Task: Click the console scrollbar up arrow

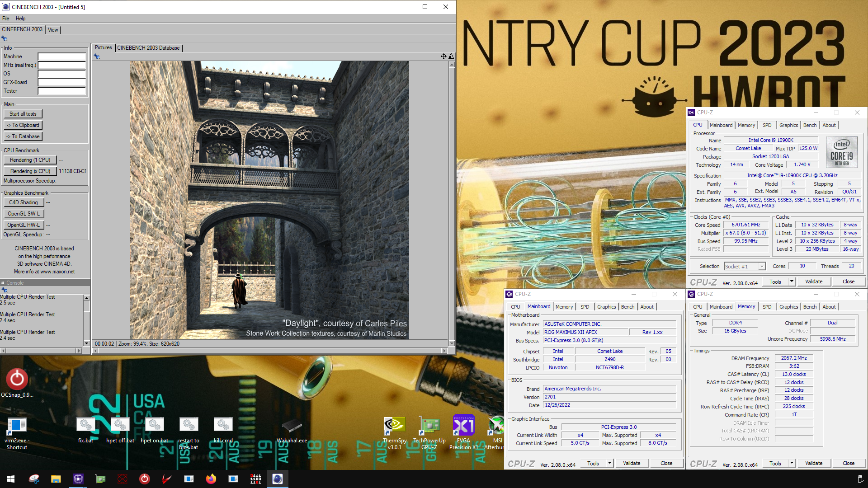Action: pyautogui.click(x=86, y=298)
